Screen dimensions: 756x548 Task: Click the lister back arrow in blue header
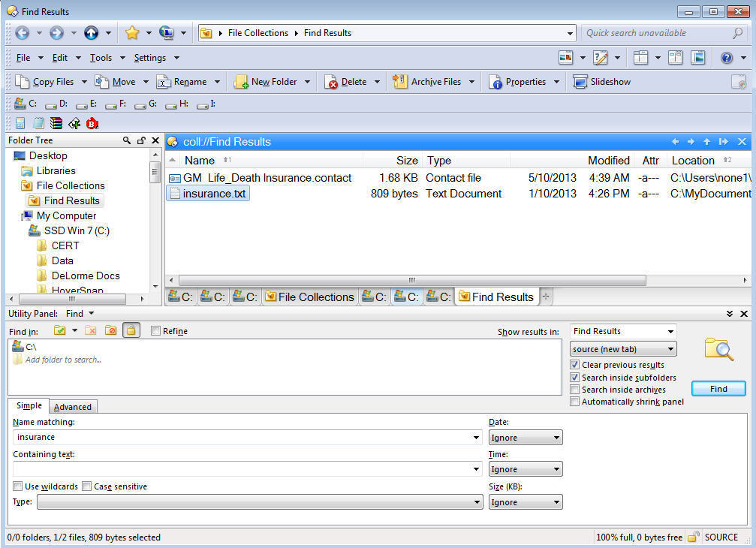pos(675,142)
